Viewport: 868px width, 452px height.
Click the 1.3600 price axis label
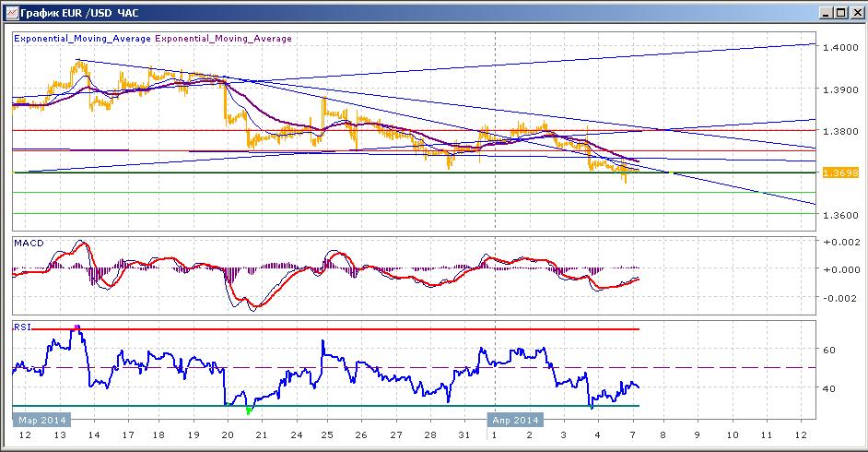tap(841, 216)
